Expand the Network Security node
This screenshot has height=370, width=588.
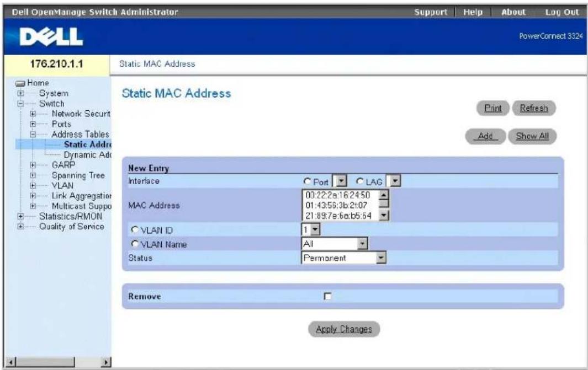coord(33,114)
